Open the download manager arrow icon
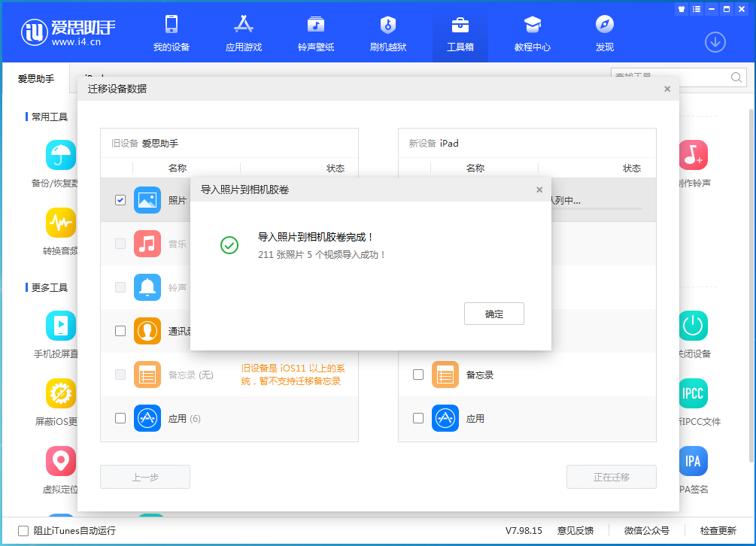This screenshot has height=546, width=756. click(x=715, y=42)
